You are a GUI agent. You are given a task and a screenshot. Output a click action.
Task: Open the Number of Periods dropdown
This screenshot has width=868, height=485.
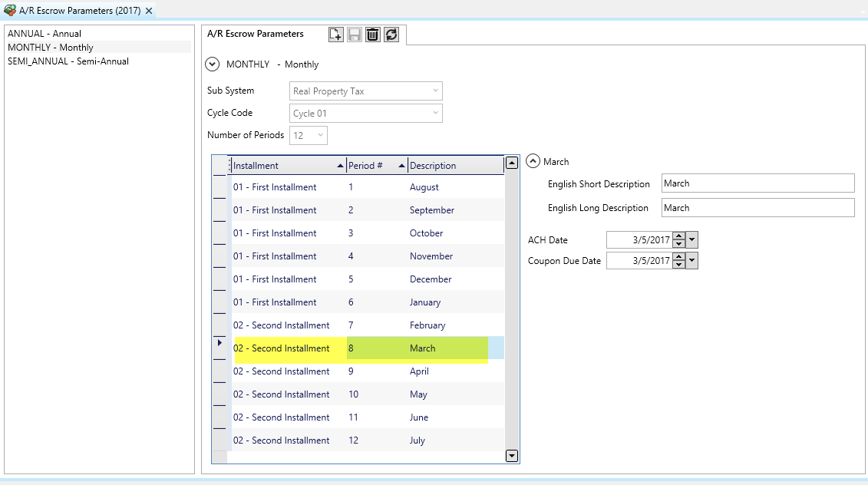point(320,136)
